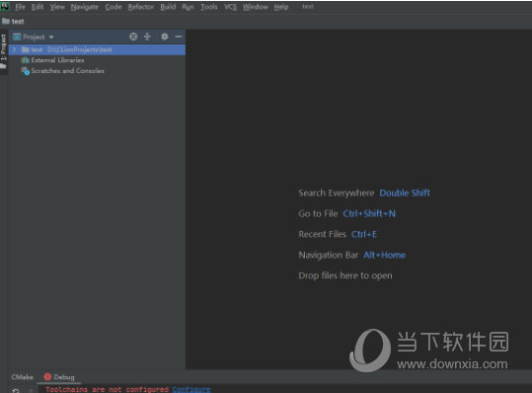Click 'Toolchains are not configured' message
Image resolution: width=532 pixels, height=393 pixels.
(x=107, y=389)
